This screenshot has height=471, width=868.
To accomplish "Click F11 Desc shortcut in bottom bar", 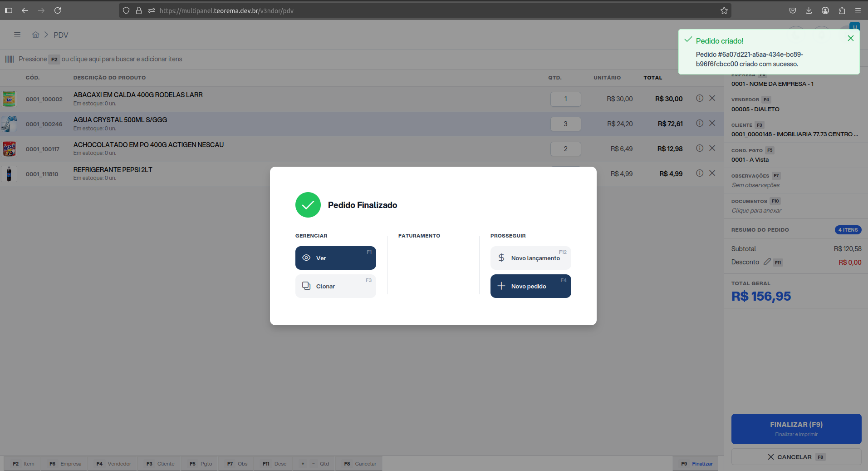I will coord(274,464).
